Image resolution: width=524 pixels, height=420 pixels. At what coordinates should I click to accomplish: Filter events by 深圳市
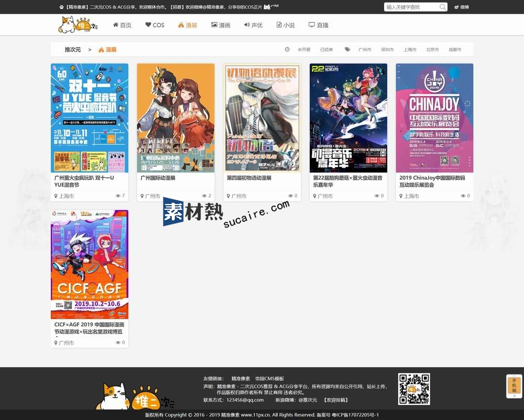tap(387, 49)
